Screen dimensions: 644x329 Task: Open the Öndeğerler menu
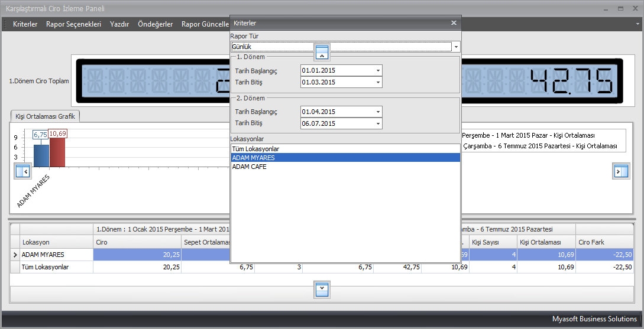tap(156, 24)
